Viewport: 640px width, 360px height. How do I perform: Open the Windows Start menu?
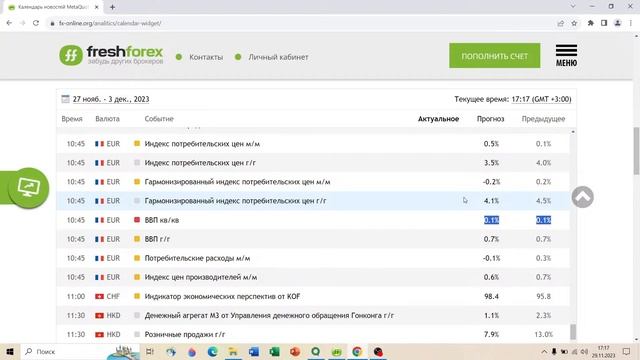tap(10, 351)
